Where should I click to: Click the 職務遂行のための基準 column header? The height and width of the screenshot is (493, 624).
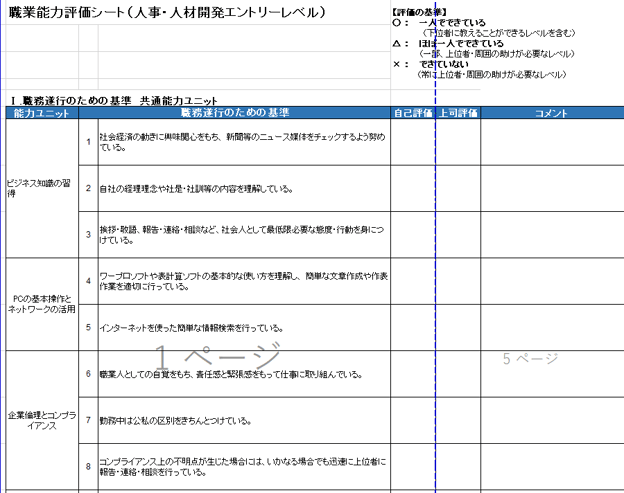point(234,113)
